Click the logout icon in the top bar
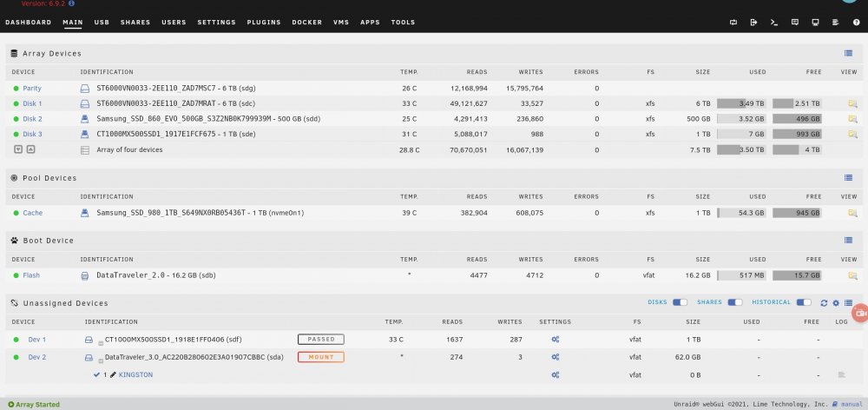 pyautogui.click(x=753, y=23)
